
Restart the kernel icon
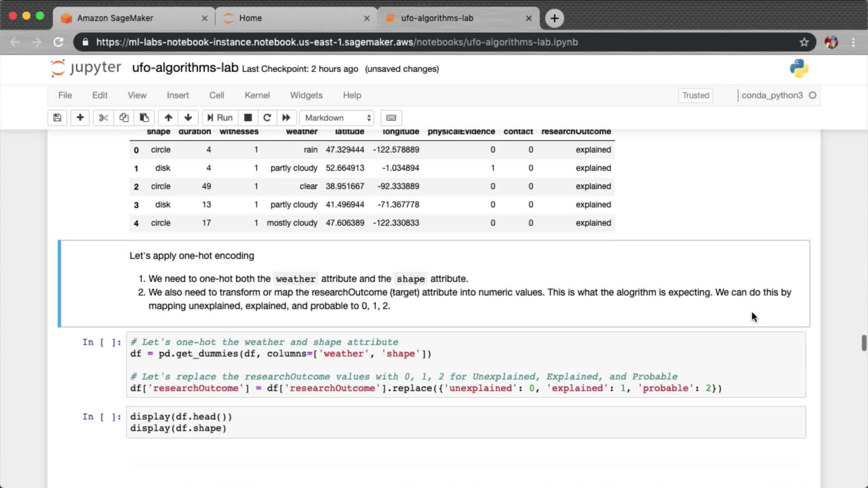[267, 118]
